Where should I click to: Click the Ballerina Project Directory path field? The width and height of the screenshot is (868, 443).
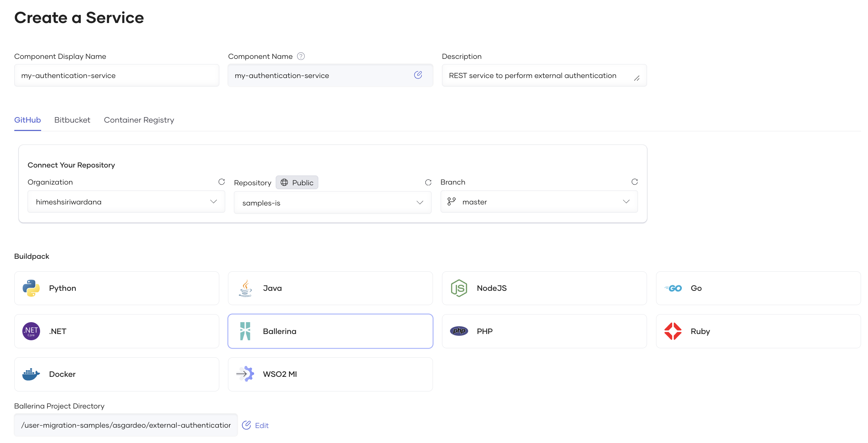tap(126, 425)
